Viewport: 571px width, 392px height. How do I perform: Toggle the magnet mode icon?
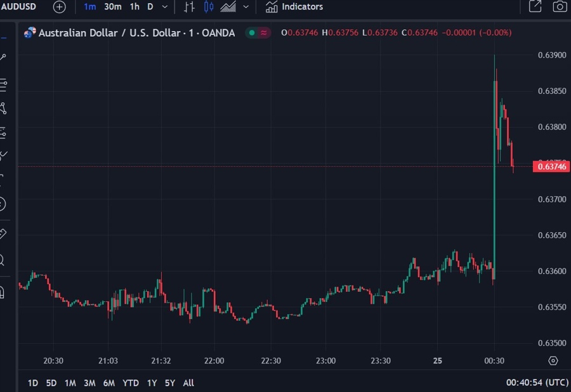[x=2, y=292]
